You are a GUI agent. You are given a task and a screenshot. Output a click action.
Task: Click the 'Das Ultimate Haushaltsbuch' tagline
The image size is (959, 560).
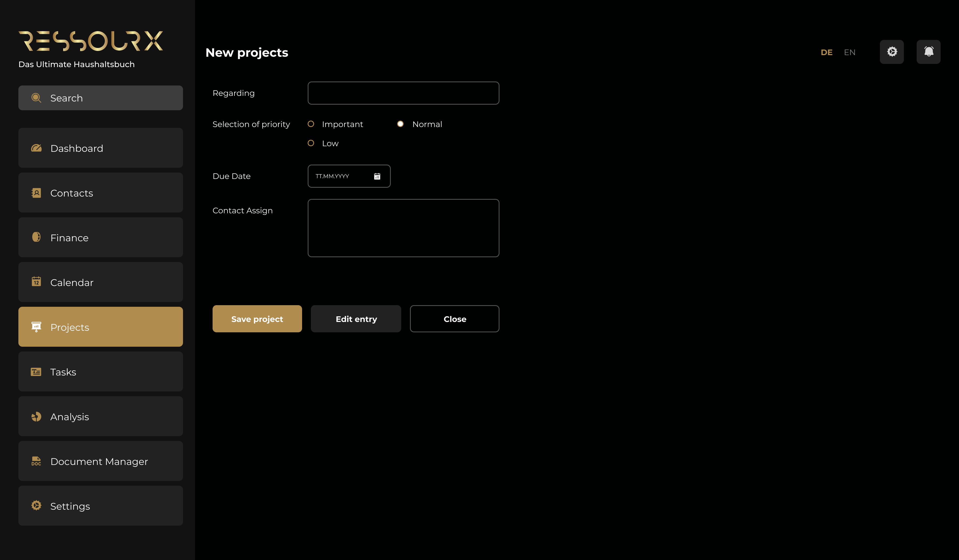tap(76, 64)
